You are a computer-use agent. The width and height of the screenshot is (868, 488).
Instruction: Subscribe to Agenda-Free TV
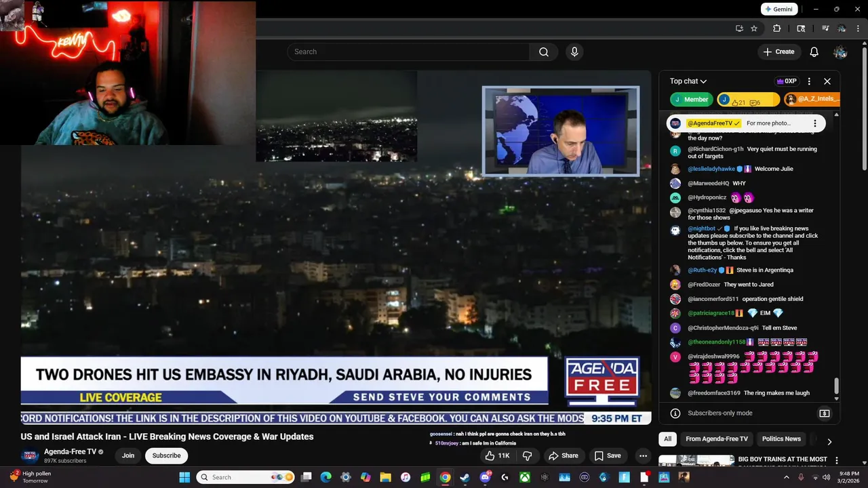[x=166, y=455]
